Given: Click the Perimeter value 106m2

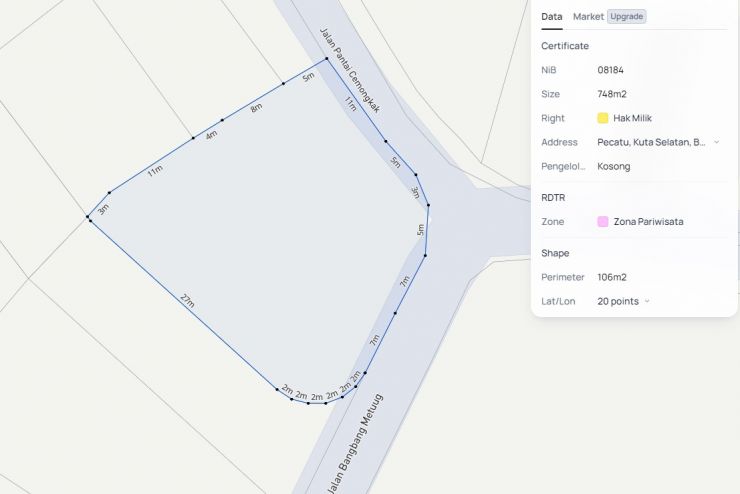Looking at the screenshot, I should point(612,277).
